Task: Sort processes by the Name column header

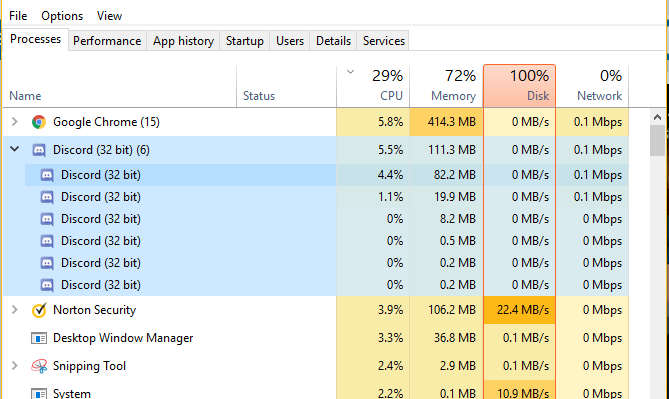Action: point(119,87)
